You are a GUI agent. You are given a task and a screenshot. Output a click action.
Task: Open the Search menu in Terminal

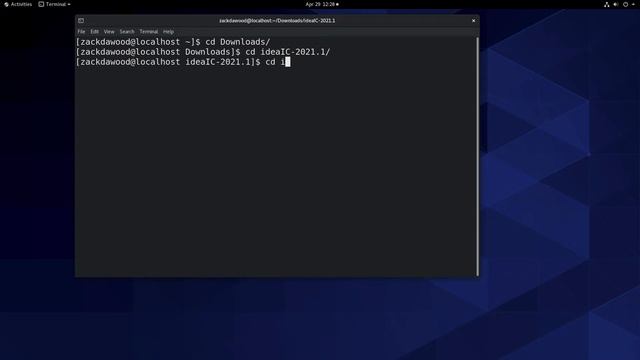[x=127, y=31]
